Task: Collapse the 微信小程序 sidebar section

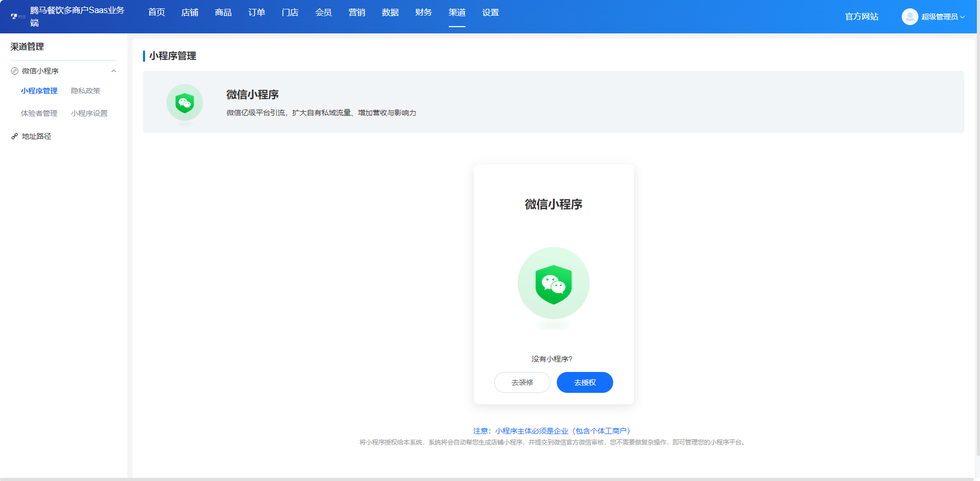Action: click(x=114, y=70)
